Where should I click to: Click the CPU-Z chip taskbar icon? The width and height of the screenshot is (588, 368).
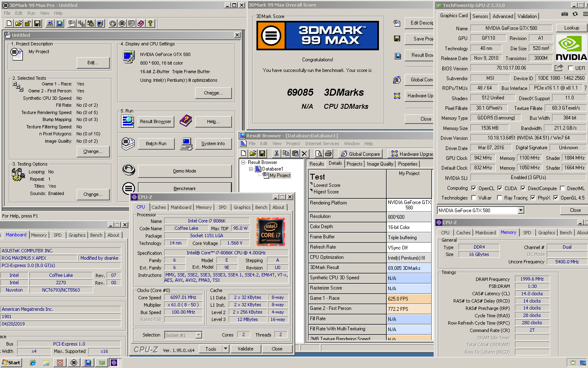(x=114, y=363)
